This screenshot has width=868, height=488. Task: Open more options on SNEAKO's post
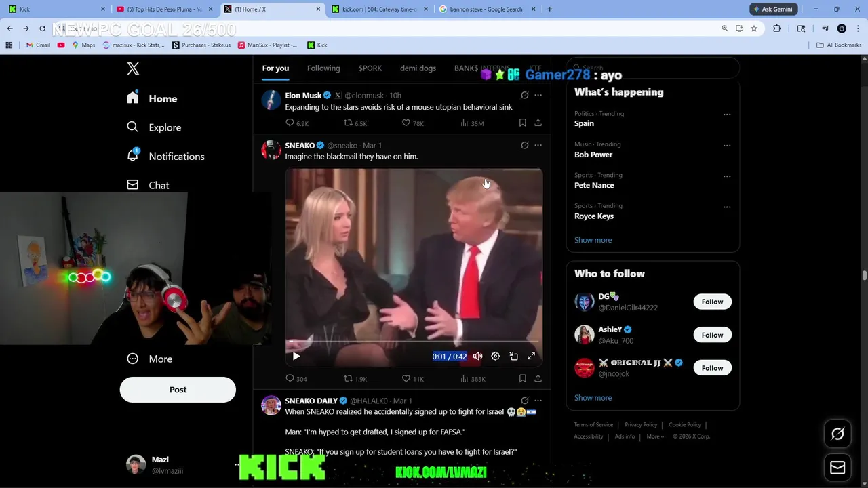538,145
